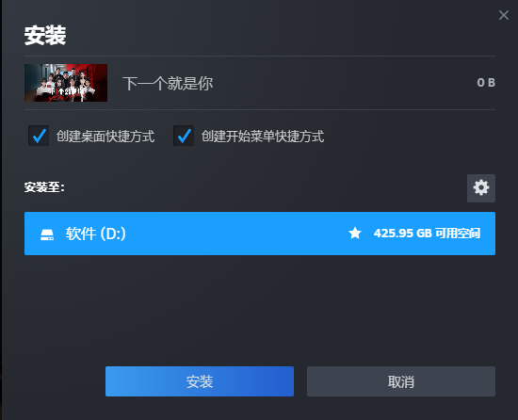Screen dimensions: 518x420
Task: Select the 软件 (D:) install drive row
Action: point(260,234)
